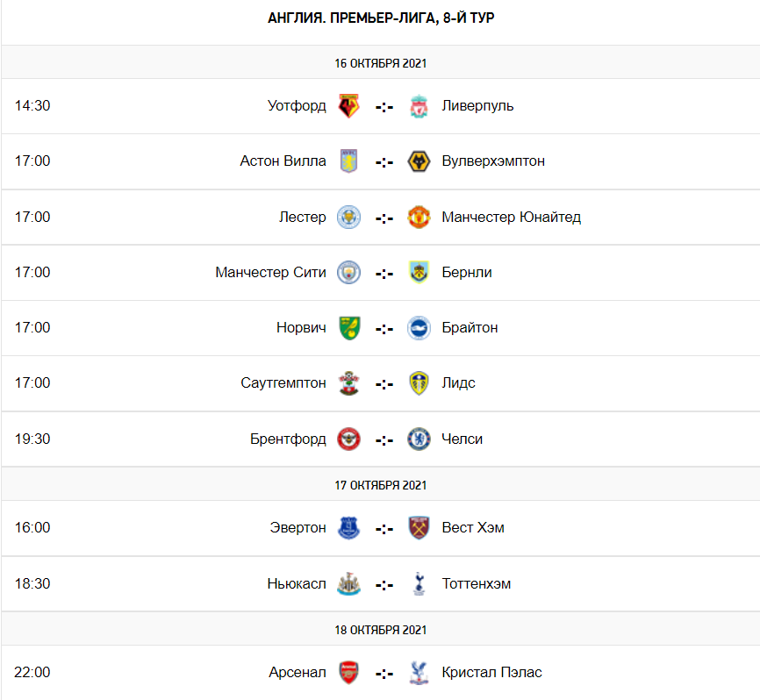
Task: Open the Вест Хэм team link
Action: tap(473, 527)
